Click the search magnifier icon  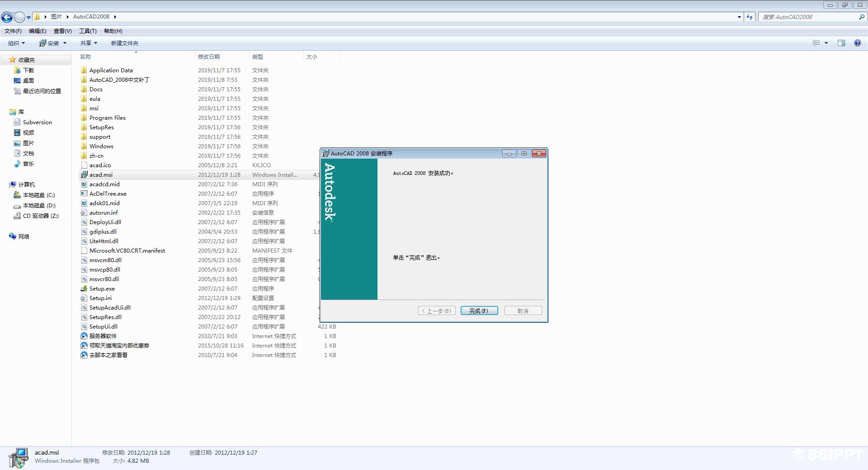pyautogui.click(x=861, y=17)
